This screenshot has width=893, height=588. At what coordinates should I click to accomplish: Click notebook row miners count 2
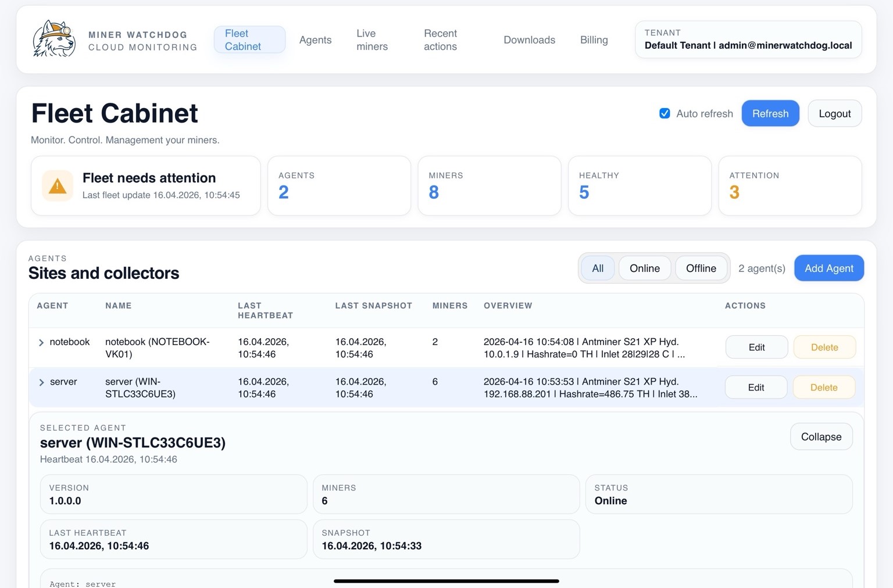click(x=435, y=342)
